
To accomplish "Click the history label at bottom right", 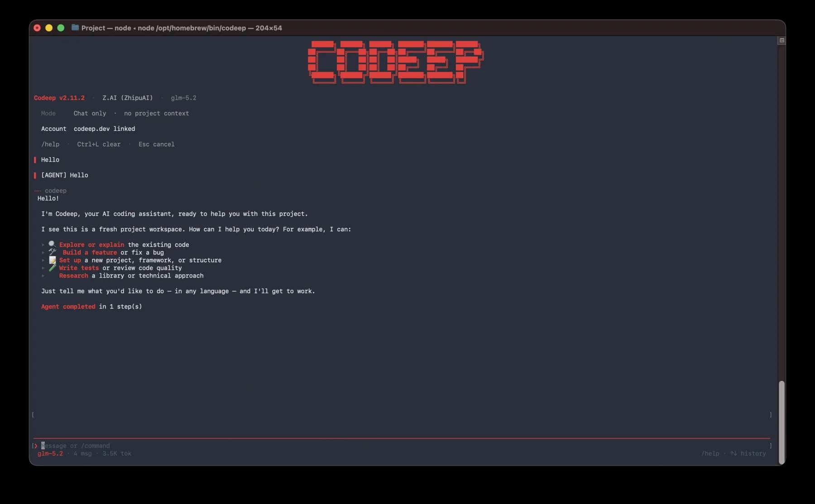I will click(753, 453).
